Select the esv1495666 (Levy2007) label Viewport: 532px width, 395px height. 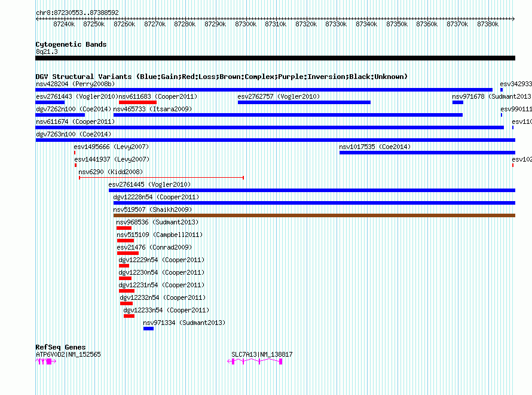pos(111,147)
